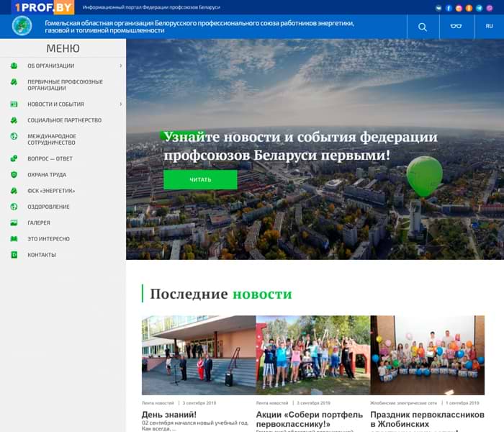Expand the Новости и события submenu arrow
The image size is (504, 432).
[x=121, y=104]
